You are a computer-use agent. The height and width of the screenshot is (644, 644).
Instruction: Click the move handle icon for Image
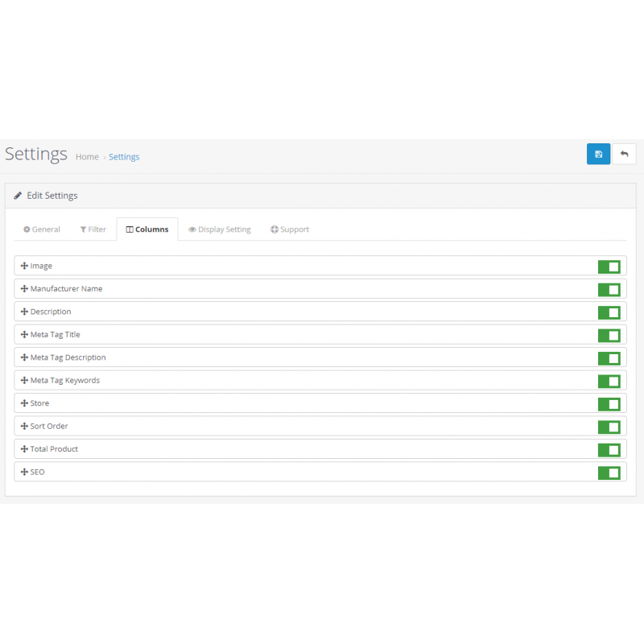pyautogui.click(x=24, y=266)
